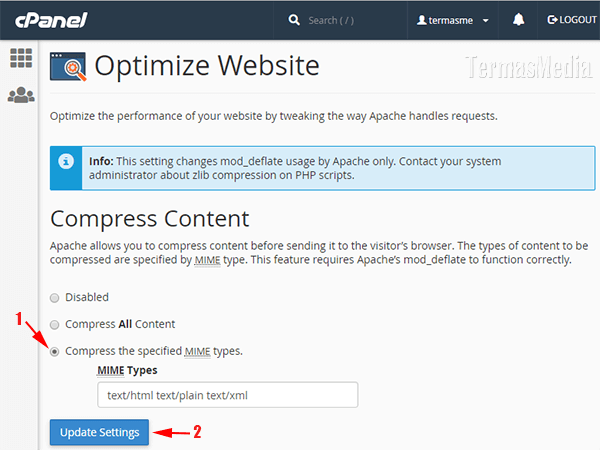Image resolution: width=600 pixels, height=450 pixels.
Task: Click the Optimize Website heading
Action: pos(207,66)
